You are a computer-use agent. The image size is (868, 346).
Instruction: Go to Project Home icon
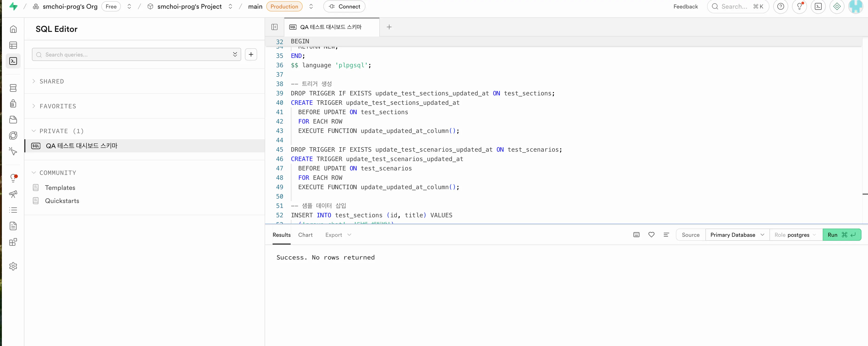pyautogui.click(x=13, y=29)
